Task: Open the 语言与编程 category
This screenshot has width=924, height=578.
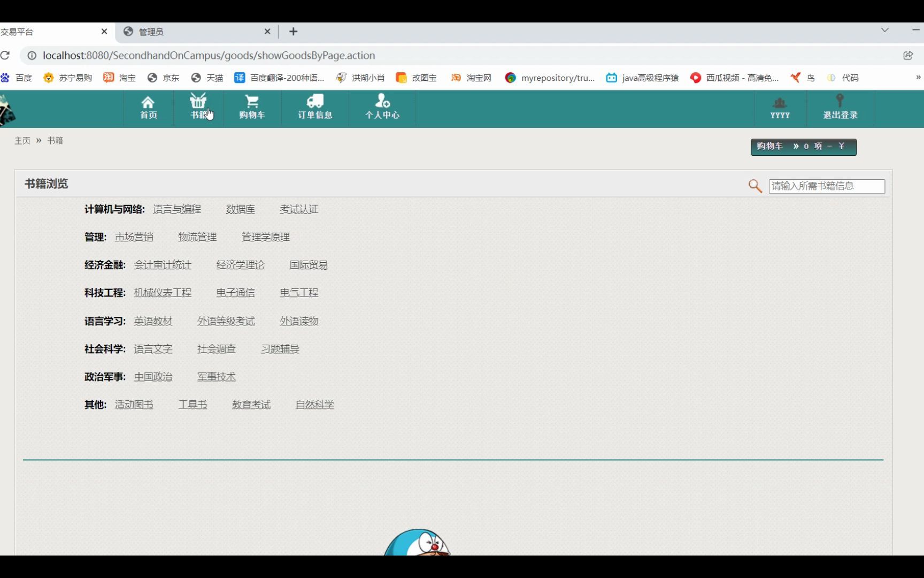Action: pyautogui.click(x=177, y=209)
